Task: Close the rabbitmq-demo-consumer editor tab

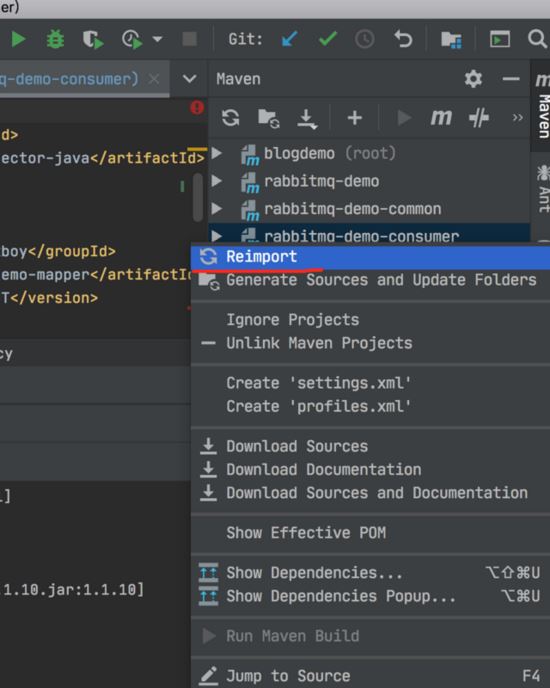Action: [154, 79]
